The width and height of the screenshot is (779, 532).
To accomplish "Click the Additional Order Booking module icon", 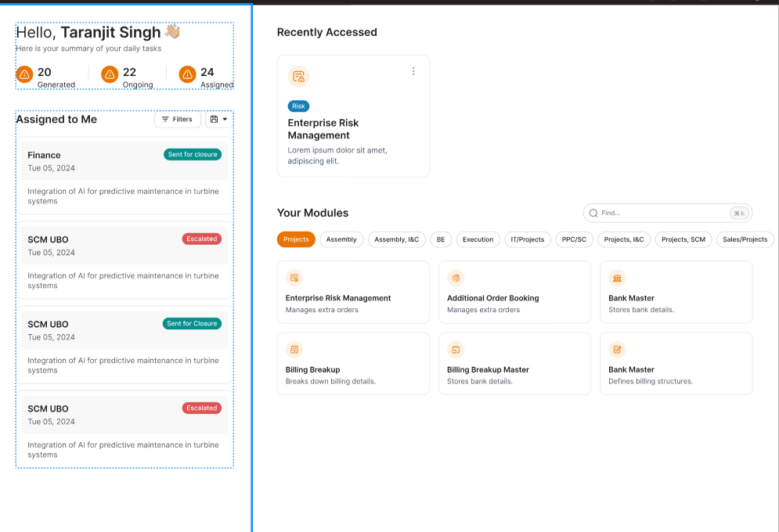I will tap(456, 278).
